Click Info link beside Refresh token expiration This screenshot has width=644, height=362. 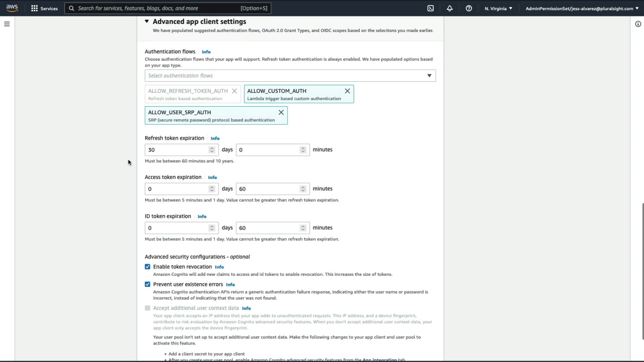[215, 138]
